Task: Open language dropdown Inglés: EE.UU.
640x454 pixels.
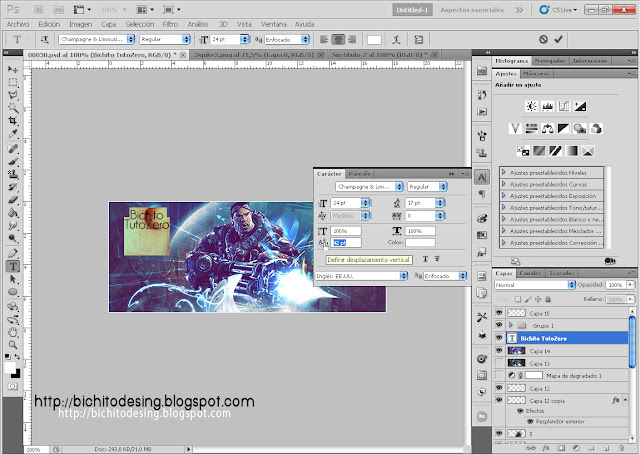Action: coord(362,276)
